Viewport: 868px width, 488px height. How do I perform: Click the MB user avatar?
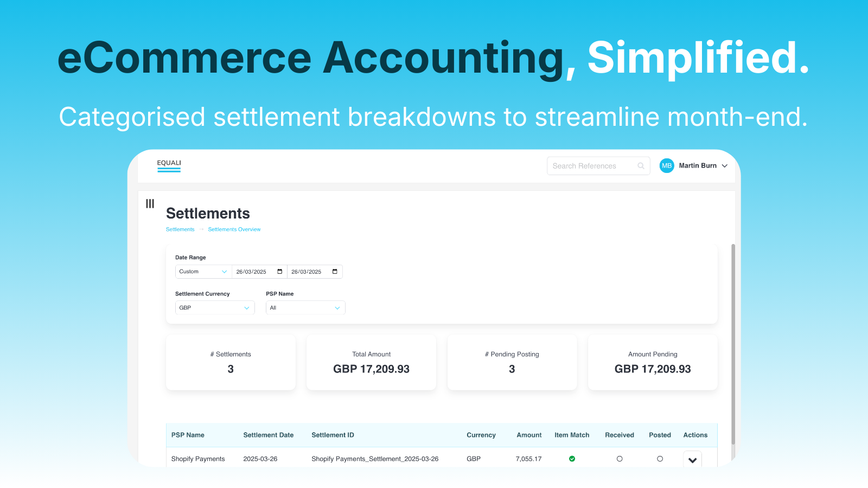[667, 166]
